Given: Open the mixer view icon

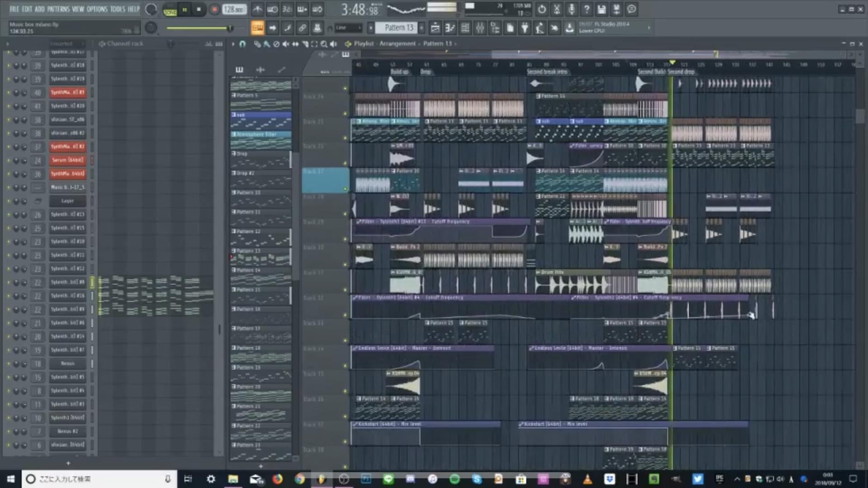Looking at the screenshot, I should pos(480,28).
